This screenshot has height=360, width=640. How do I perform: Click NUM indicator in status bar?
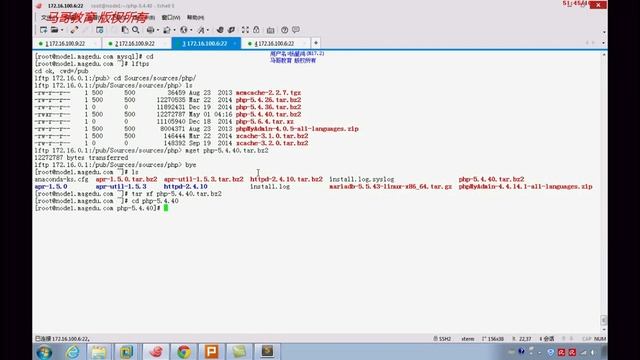(x=600, y=339)
